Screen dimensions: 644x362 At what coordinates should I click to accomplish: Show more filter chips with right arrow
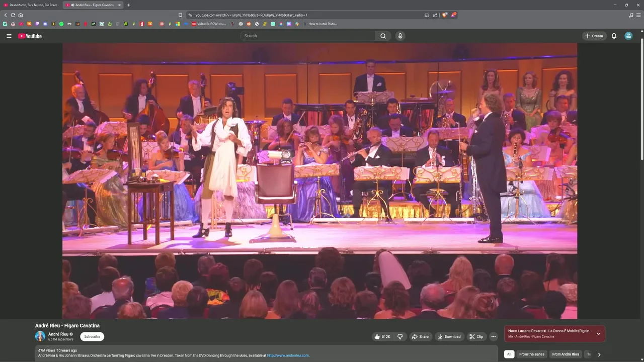click(x=599, y=354)
